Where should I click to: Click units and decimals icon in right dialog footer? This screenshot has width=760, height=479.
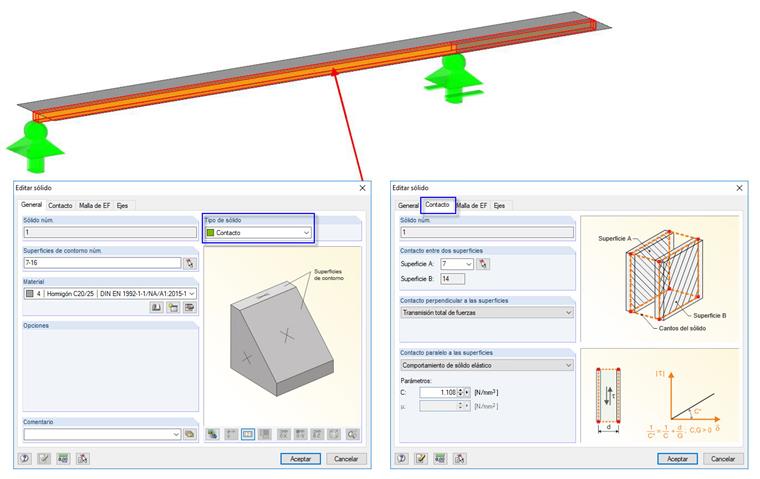(440, 458)
